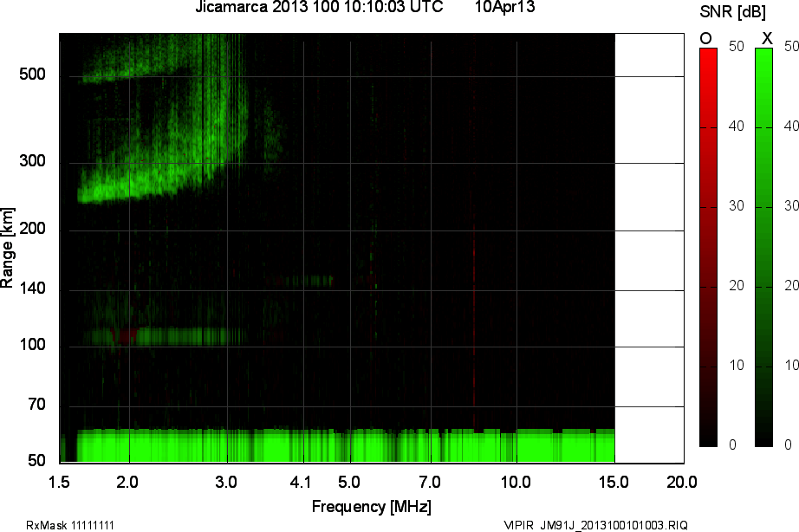The height and width of the screenshot is (532, 799).
Task: Click the '7.0' frequency tick label
Action: click(430, 482)
